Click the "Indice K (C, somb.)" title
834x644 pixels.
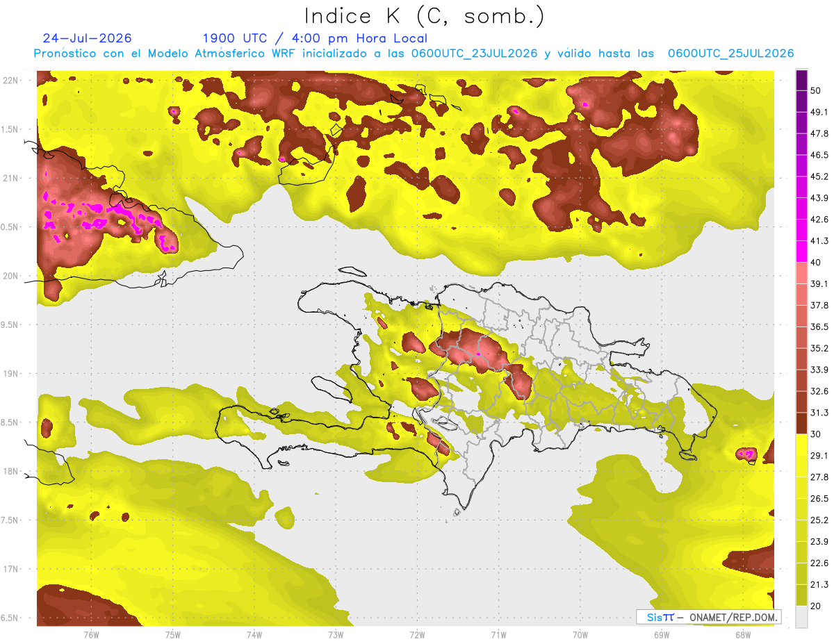click(x=424, y=16)
